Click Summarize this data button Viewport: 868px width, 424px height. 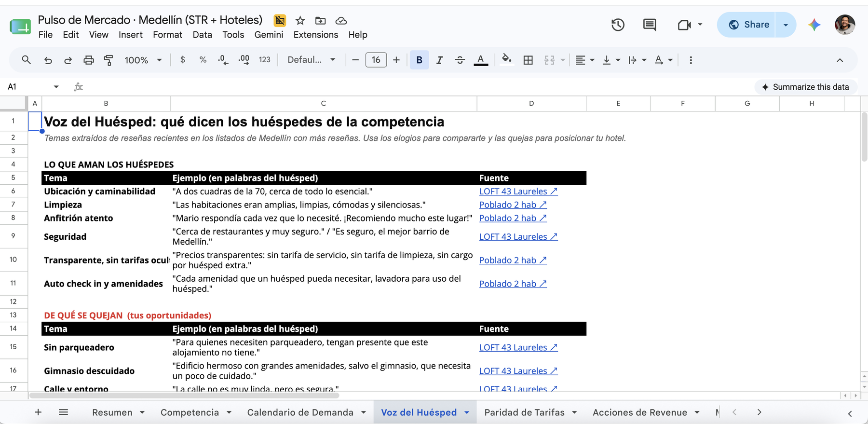(805, 87)
